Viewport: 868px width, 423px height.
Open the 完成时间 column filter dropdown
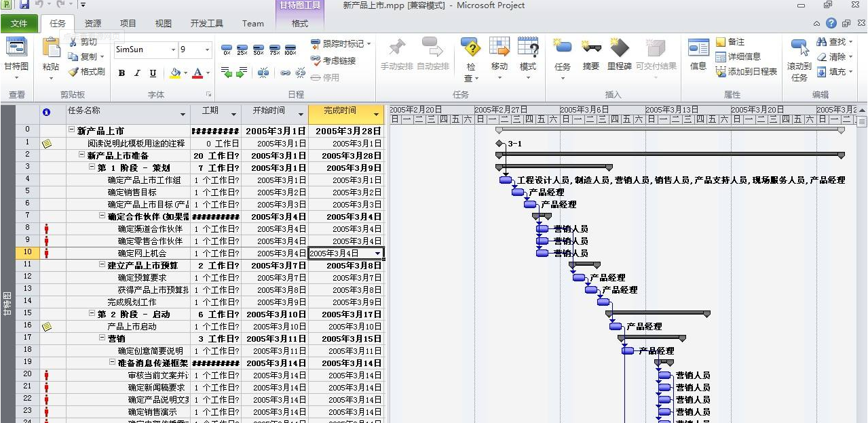pos(376,115)
